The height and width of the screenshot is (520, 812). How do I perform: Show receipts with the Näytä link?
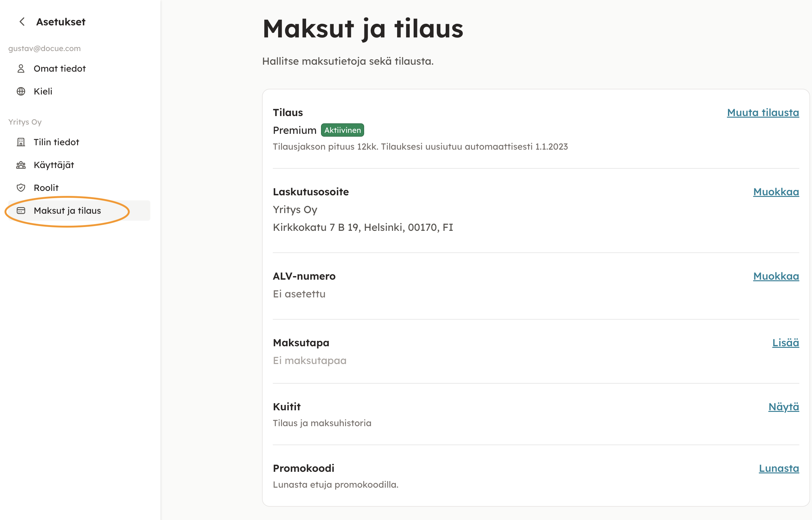(784, 406)
